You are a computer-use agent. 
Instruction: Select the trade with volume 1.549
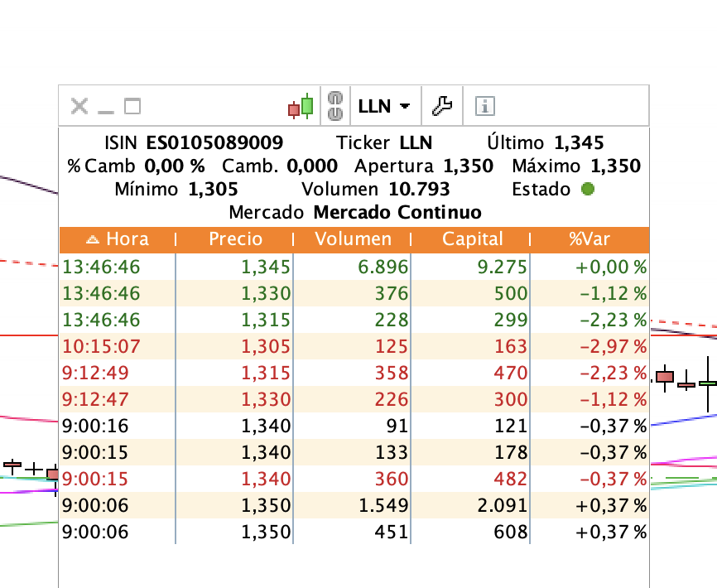pyautogui.click(x=354, y=505)
